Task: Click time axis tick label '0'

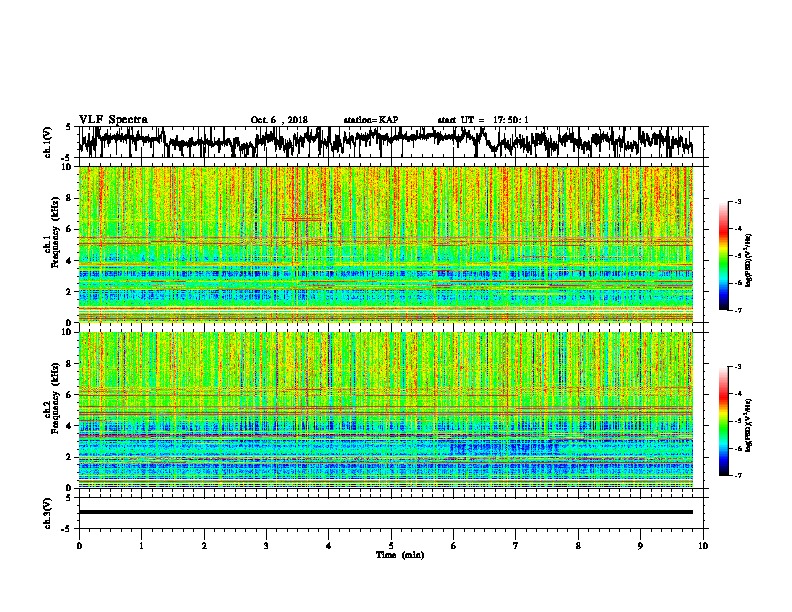Action: point(79,546)
